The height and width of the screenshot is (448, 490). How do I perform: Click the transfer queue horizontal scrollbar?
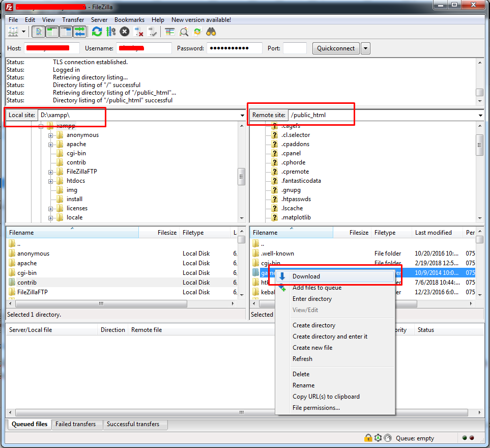tap(242, 412)
